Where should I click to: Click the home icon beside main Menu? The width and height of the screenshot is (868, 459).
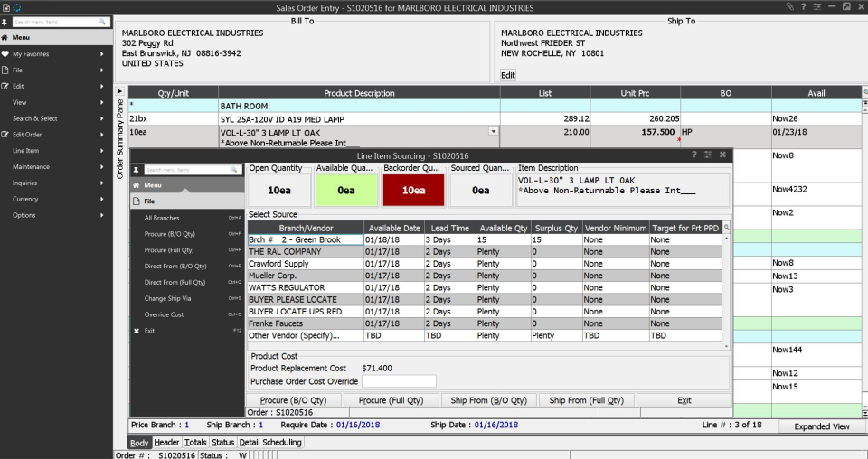coord(5,38)
